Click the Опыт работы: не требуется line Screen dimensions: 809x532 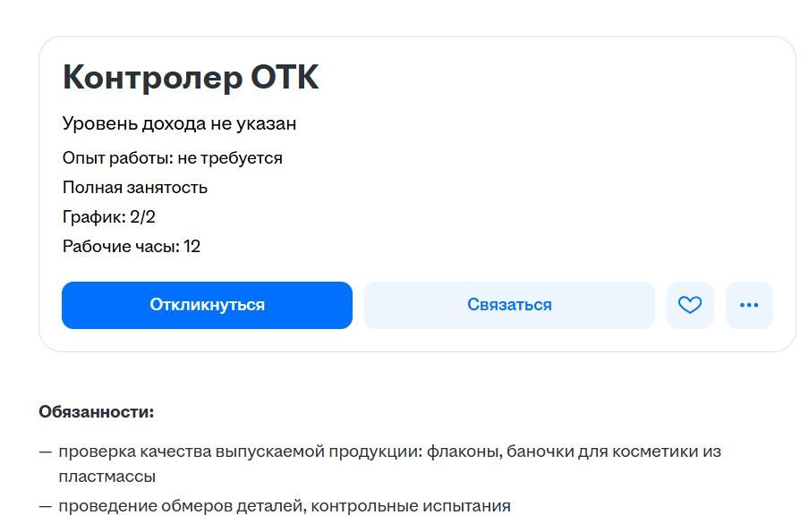pyautogui.click(x=172, y=158)
